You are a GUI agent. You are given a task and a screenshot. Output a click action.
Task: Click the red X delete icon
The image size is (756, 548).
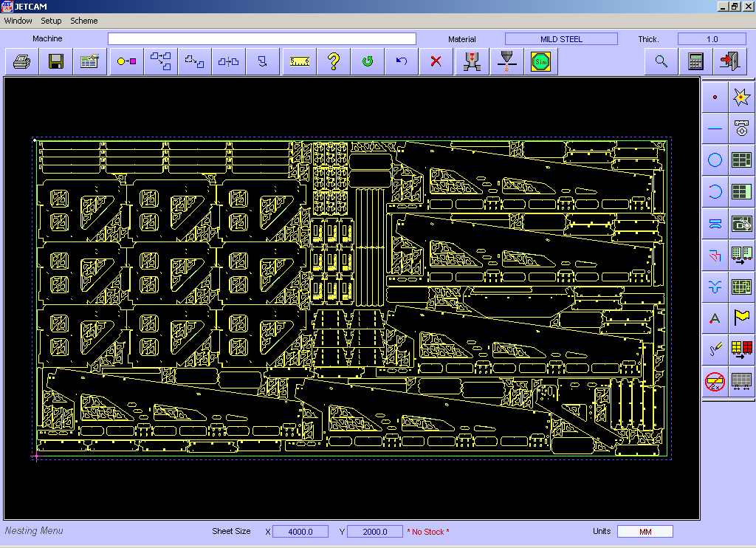[436, 62]
